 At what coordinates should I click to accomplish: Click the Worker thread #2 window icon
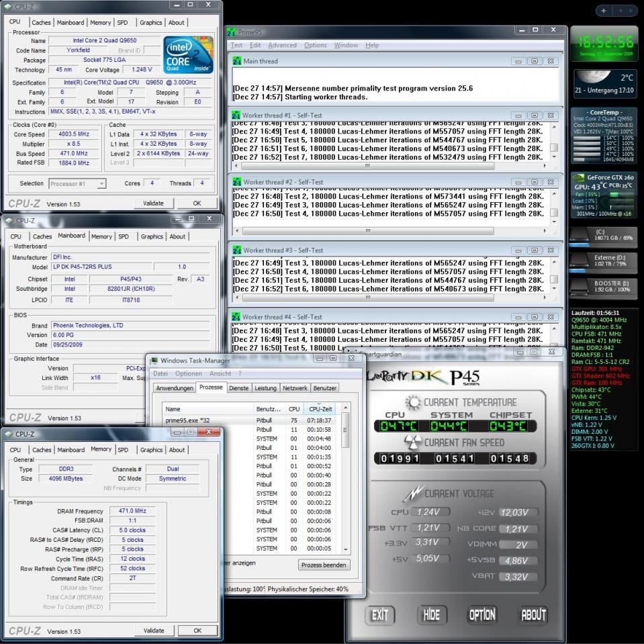236,182
